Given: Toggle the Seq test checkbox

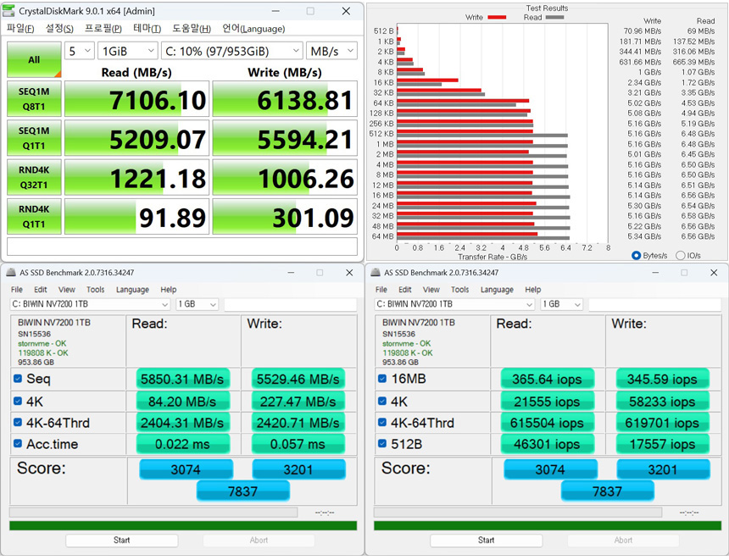Looking at the screenshot, I should pyautogui.click(x=18, y=379).
